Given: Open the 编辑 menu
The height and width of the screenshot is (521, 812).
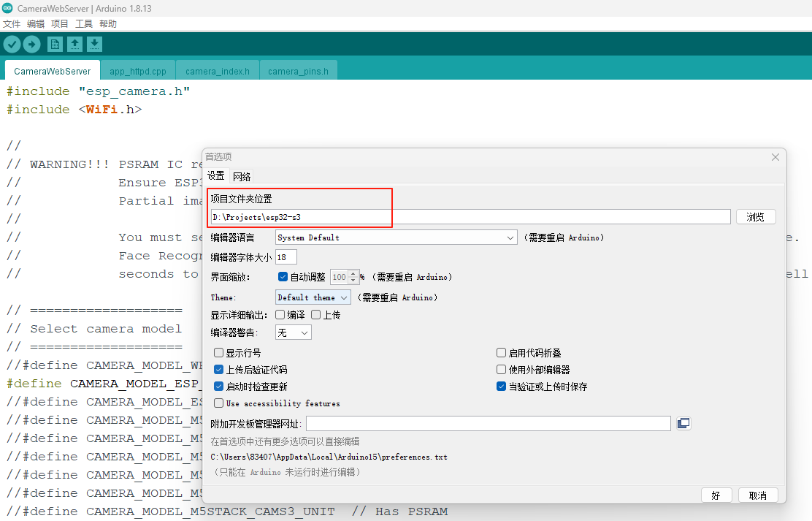Looking at the screenshot, I should tap(36, 24).
